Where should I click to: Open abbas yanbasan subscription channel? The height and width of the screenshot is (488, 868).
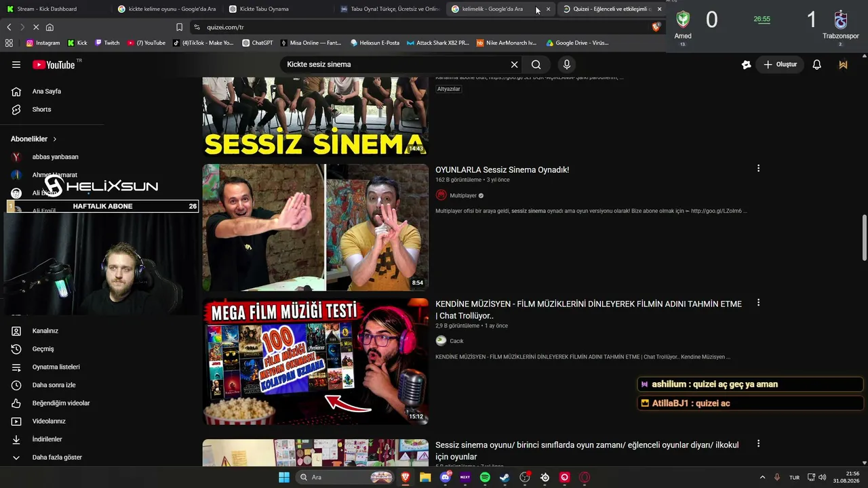pos(54,157)
